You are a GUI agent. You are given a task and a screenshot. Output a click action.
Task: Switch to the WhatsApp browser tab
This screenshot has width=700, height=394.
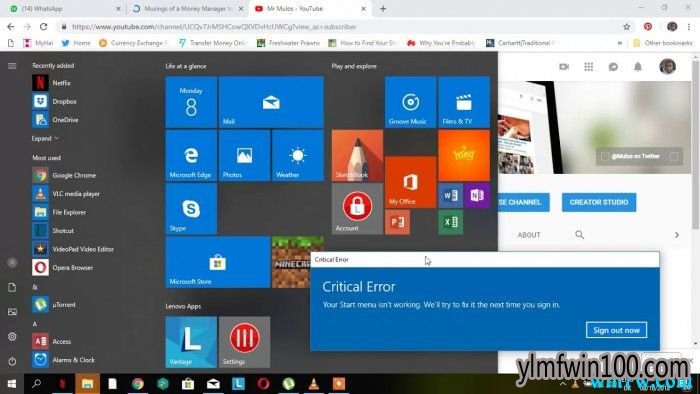pyautogui.click(x=65, y=8)
